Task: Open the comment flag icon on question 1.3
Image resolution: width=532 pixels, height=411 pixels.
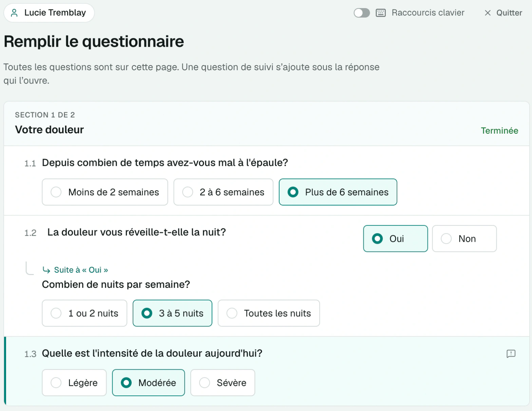Action: point(511,354)
